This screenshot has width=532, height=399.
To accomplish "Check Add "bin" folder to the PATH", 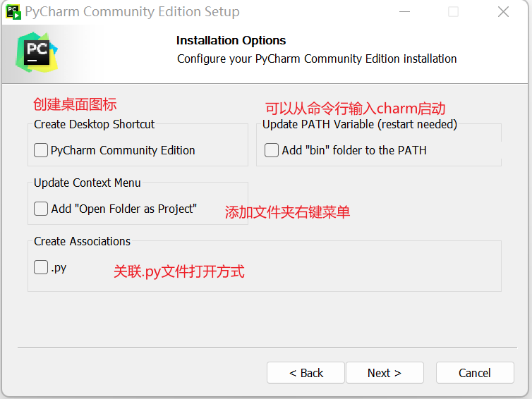I will point(272,150).
